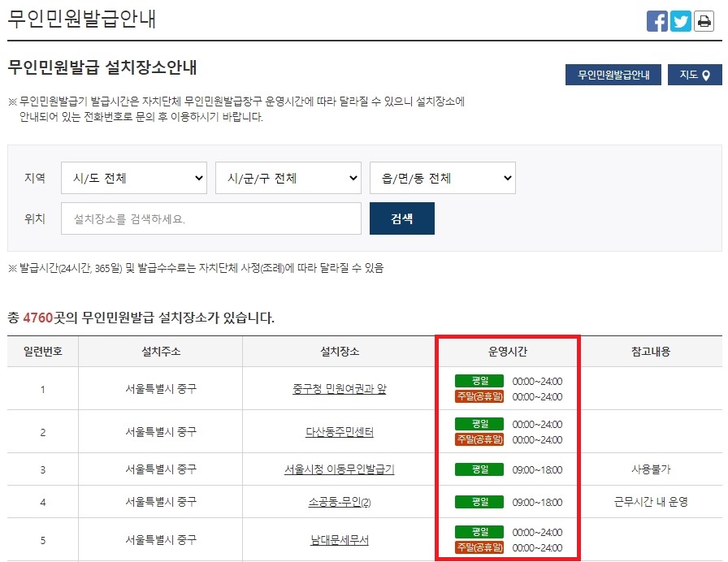Click the 일련번호 column header
This screenshot has width=728, height=562.
43,352
